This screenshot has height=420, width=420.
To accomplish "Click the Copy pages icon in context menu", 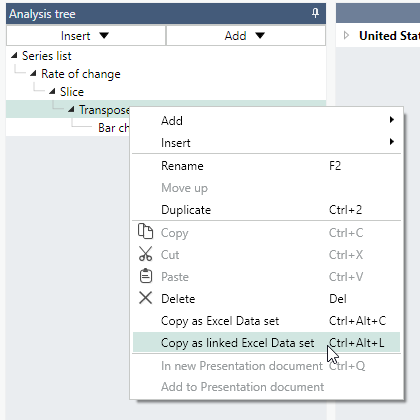I will tap(145, 232).
